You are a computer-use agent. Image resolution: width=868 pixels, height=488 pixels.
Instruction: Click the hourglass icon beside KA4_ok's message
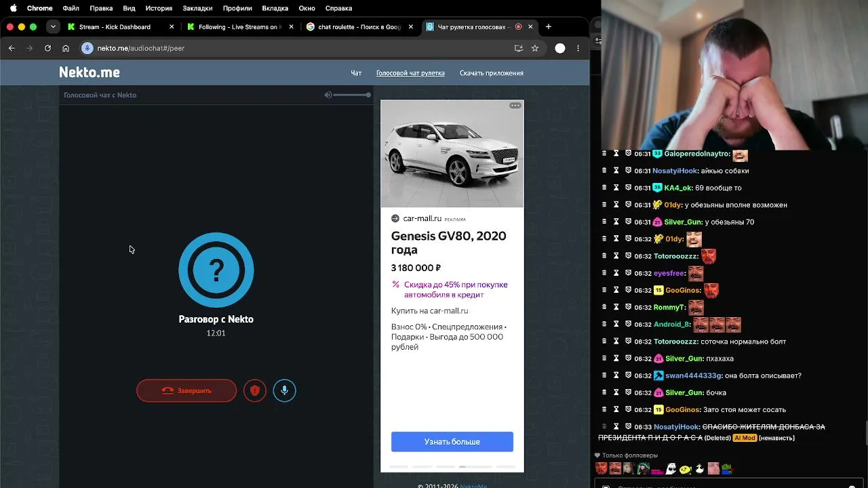616,188
